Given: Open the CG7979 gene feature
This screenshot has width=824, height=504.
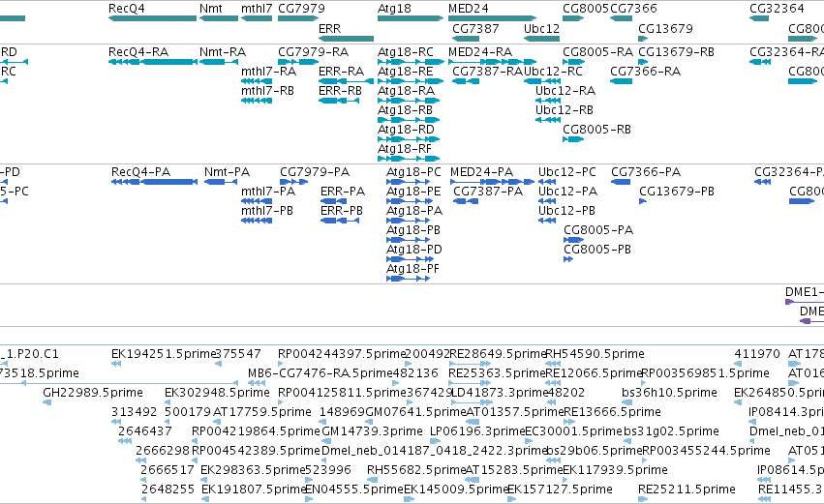Looking at the screenshot, I should [298, 18].
